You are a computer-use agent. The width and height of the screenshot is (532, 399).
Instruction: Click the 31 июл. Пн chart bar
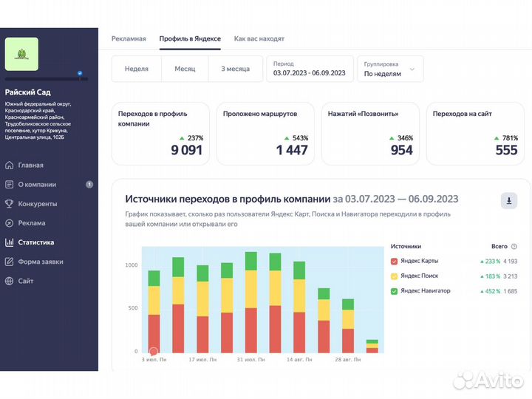point(251,302)
